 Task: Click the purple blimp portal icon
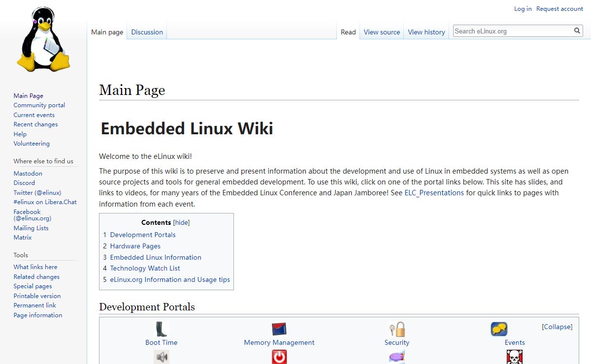397,357
